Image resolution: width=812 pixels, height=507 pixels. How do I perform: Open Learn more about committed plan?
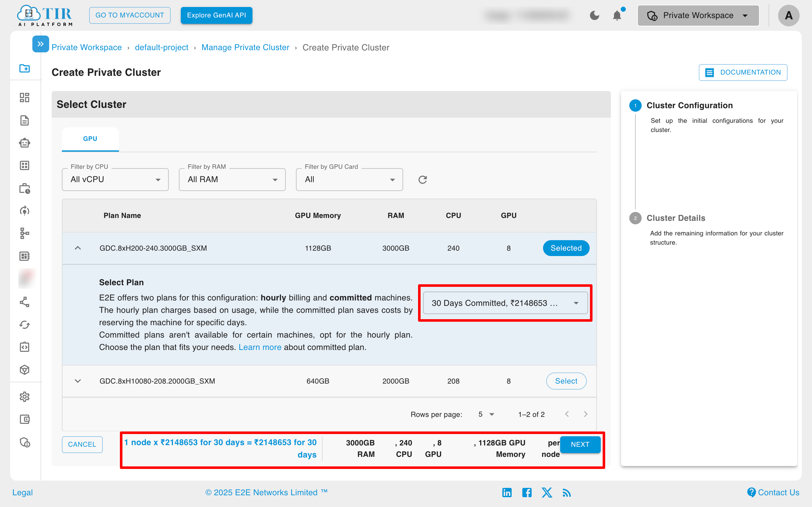coord(260,347)
